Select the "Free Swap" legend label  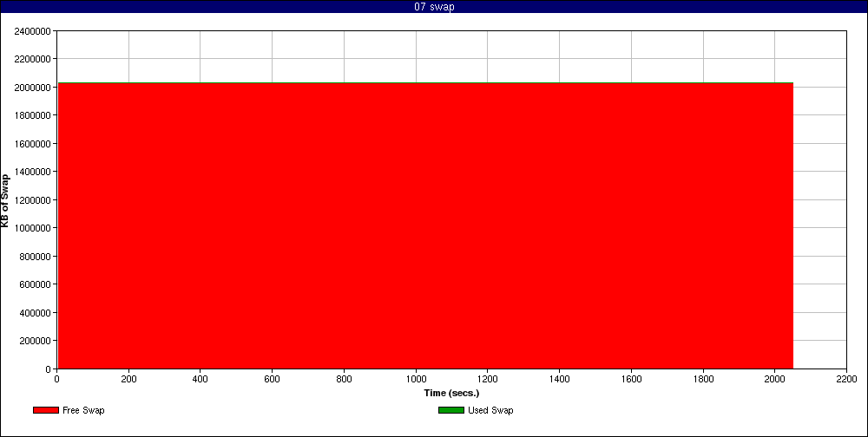(83, 410)
